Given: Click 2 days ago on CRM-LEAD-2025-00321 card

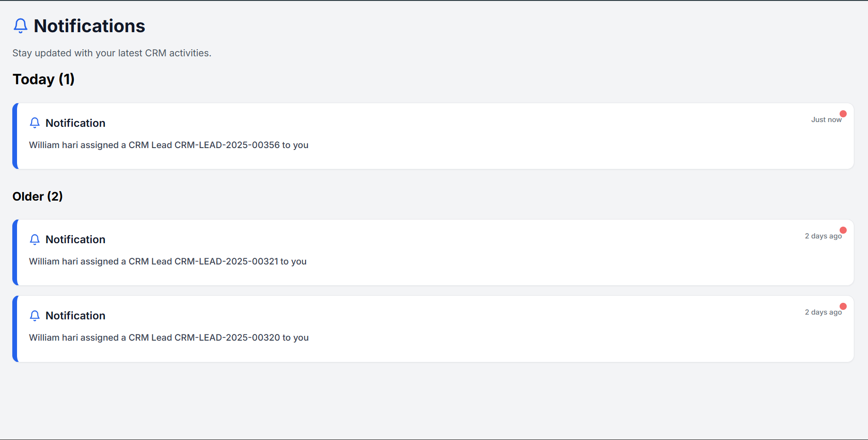Looking at the screenshot, I should 823,236.
